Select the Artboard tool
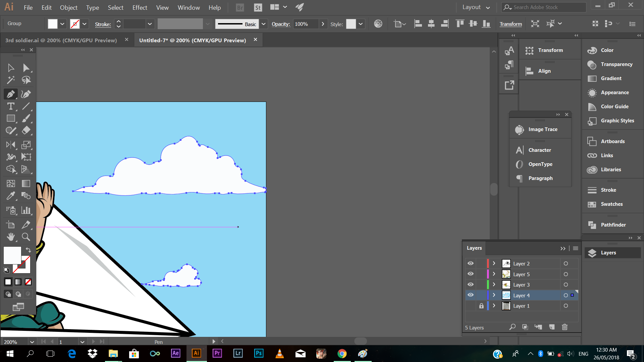The image size is (644, 362). coord(11,225)
